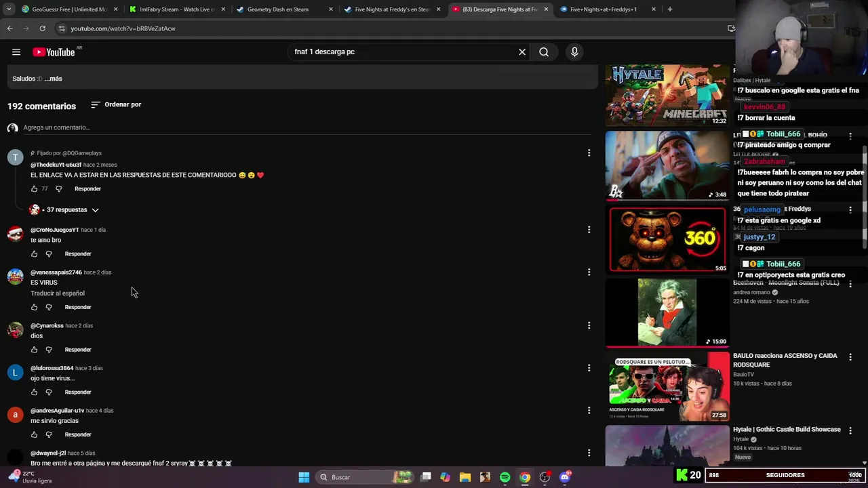
Task: Click 'Traducir al español' link
Action: coord(58,293)
